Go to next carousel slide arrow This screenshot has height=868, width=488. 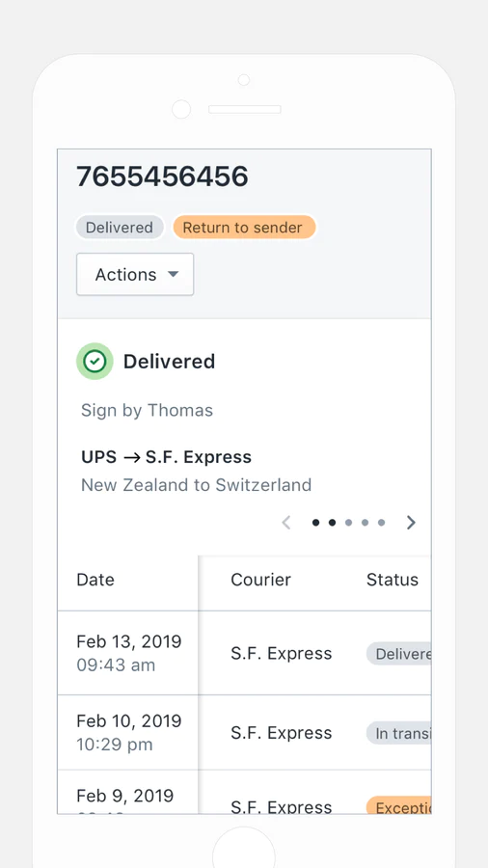click(411, 523)
